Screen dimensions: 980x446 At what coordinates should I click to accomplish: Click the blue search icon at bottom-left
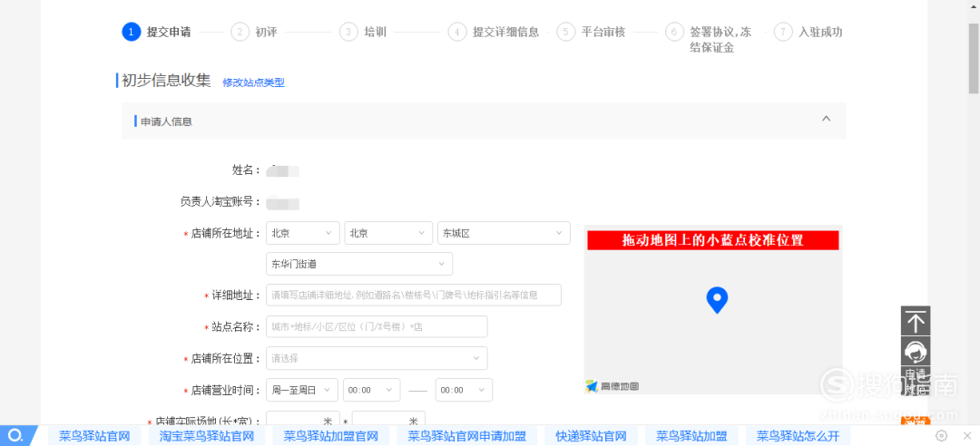pyautogui.click(x=15, y=436)
